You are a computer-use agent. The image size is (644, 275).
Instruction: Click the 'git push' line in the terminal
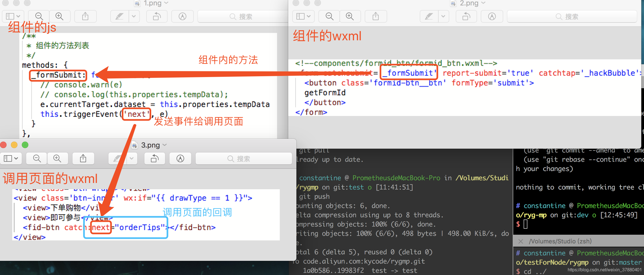314,197
